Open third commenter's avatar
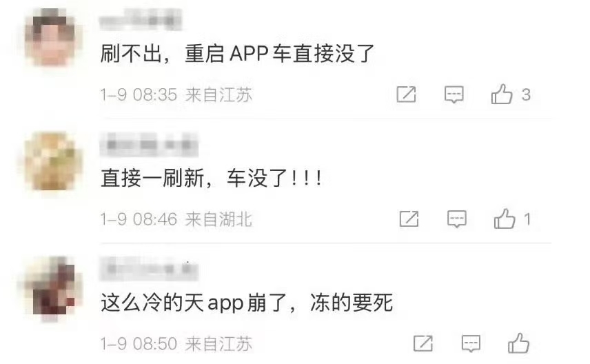 click(52, 287)
